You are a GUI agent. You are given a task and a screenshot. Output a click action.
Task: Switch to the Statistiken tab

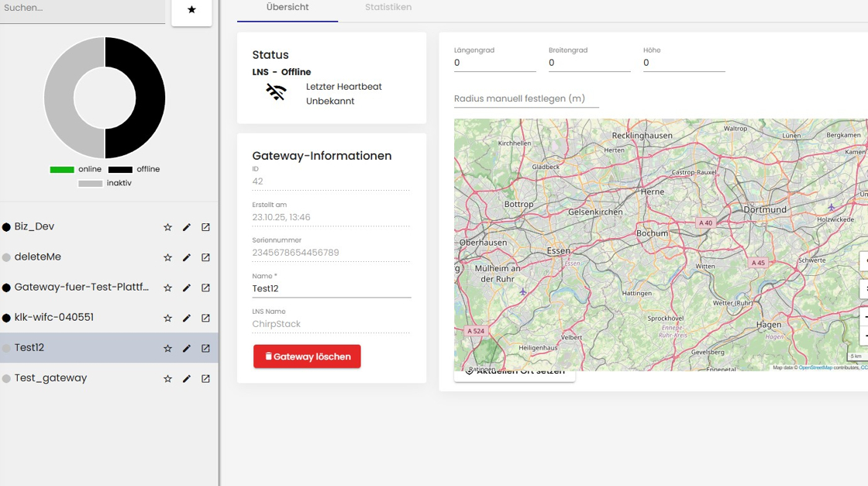click(388, 8)
